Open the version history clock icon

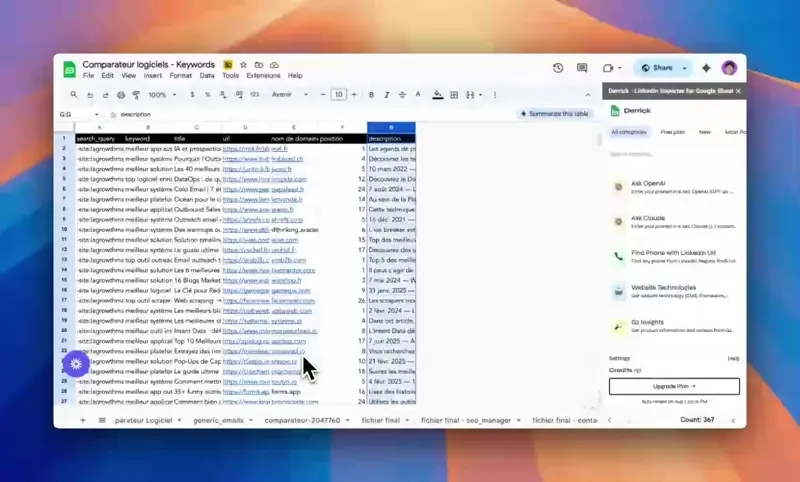click(558, 68)
